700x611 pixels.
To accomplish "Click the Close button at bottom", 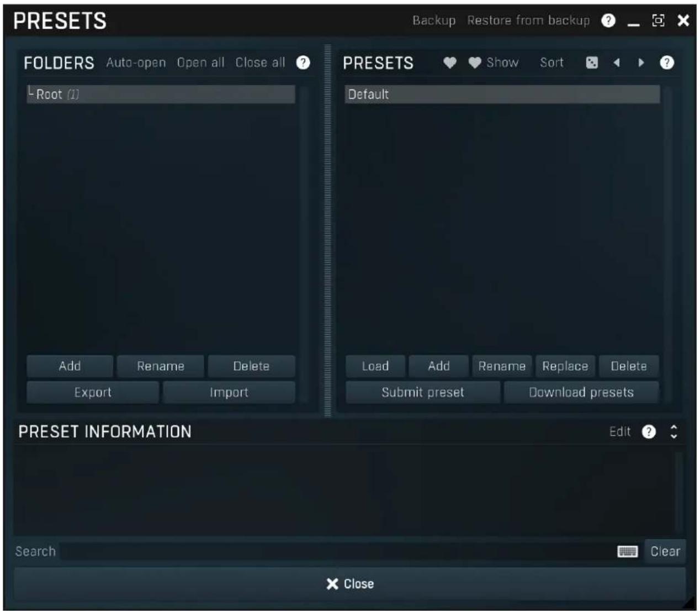I will (x=350, y=584).
